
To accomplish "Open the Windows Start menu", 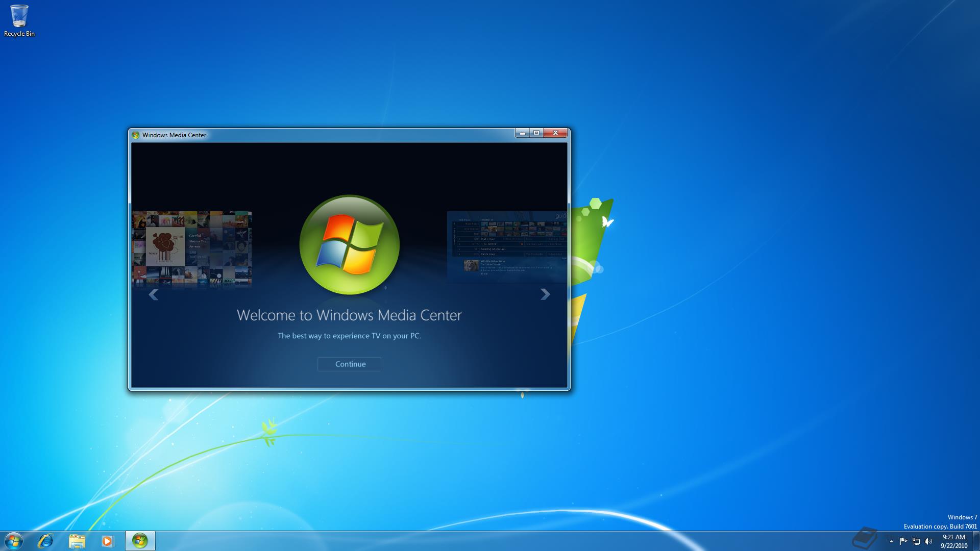I will coord(14,541).
